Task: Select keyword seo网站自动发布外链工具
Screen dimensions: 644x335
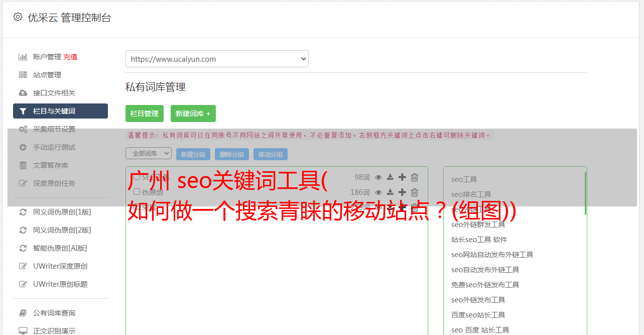Action: click(492, 255)
